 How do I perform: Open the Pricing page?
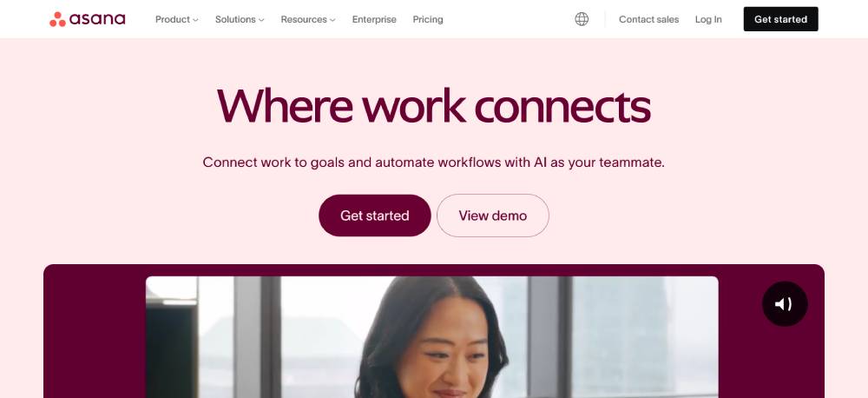428,19
